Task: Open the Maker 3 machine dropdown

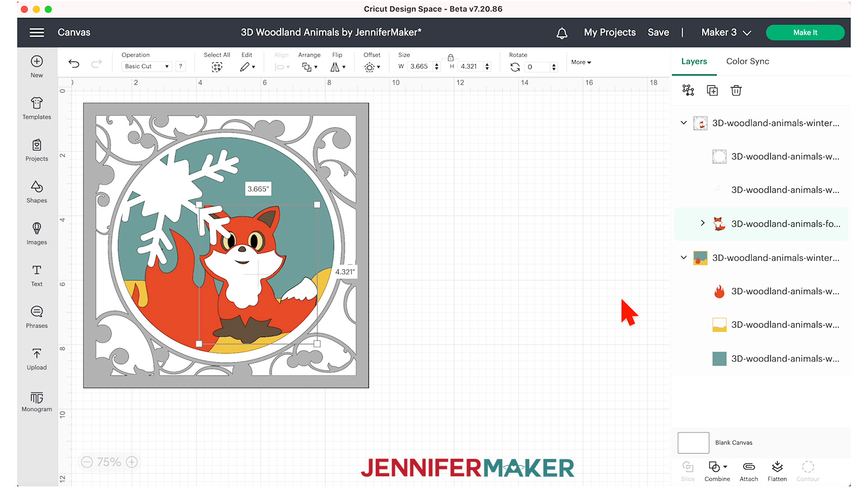Action: point(726,32)
